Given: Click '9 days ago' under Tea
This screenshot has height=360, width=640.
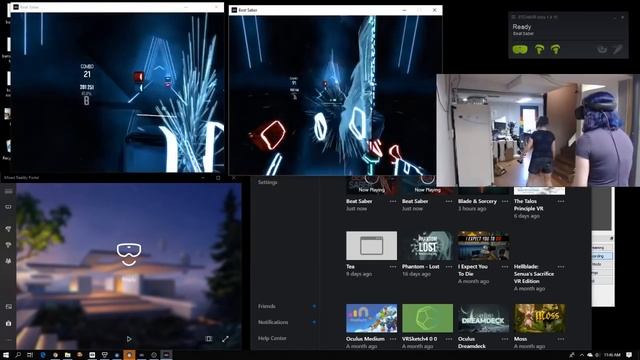Looking at the screenshot, I should tap(359, 274).
